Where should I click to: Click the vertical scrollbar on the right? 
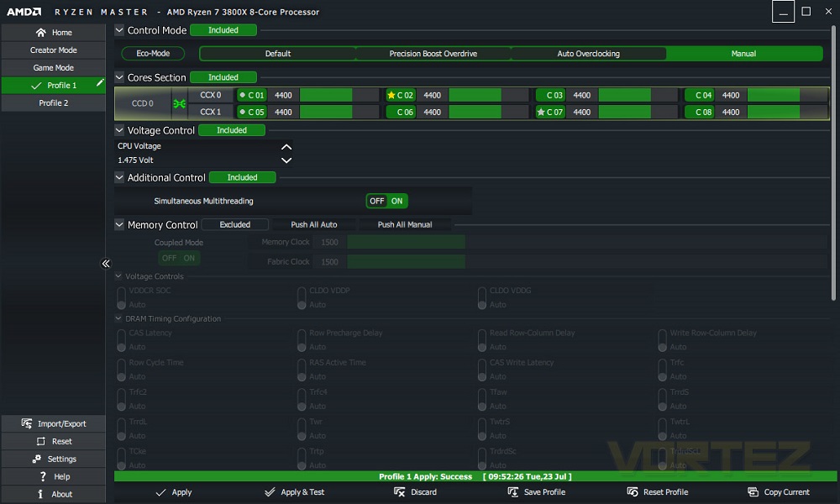pos(833,163)
